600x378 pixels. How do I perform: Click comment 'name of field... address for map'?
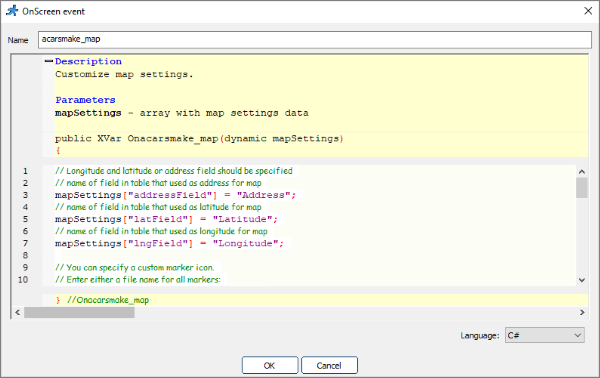[x=158, y=183]
